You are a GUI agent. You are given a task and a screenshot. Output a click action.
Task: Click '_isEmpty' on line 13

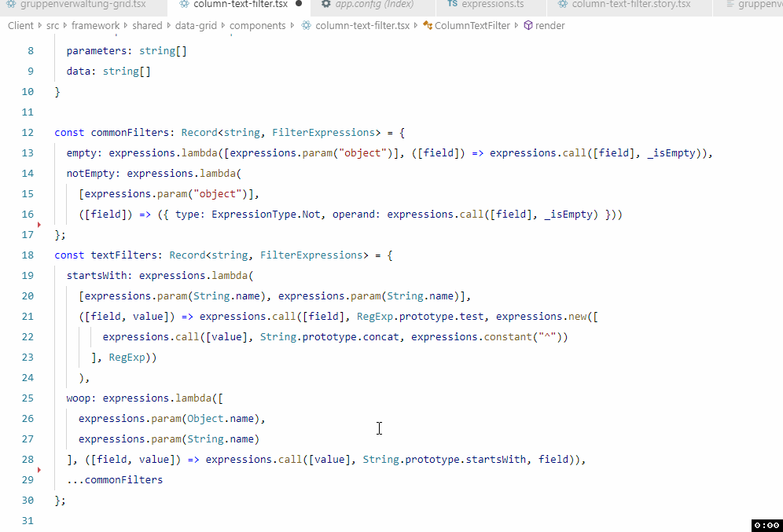coord(671,153)
